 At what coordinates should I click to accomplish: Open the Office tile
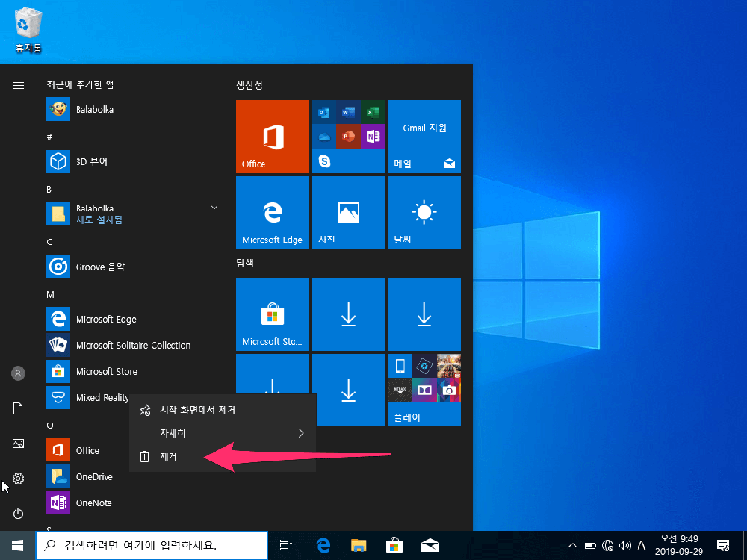(x=273, y=136)
